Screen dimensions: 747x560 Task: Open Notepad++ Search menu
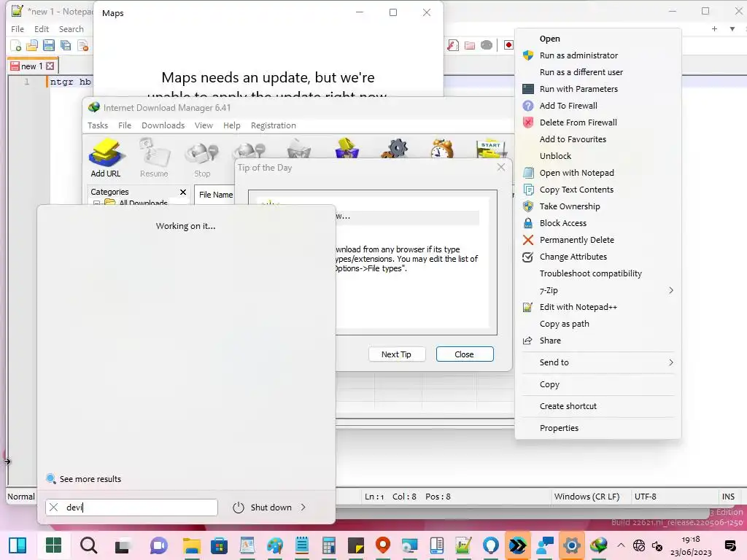coord(71,29)
